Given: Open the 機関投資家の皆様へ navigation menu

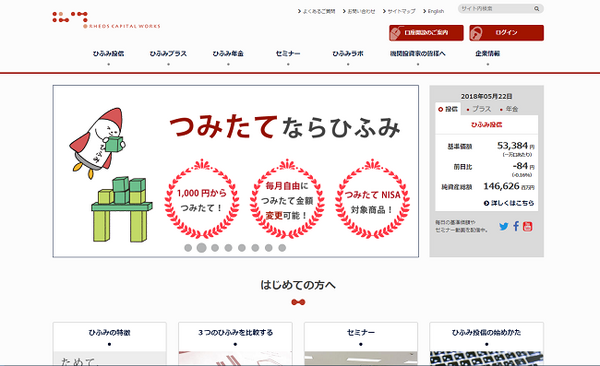Looking at the screenshot, I should [417, 54].
